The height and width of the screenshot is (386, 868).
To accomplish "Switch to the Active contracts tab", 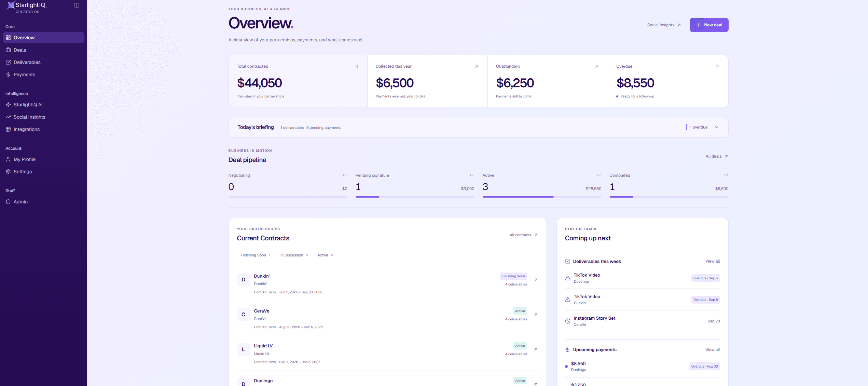I will tap(325, 255).
